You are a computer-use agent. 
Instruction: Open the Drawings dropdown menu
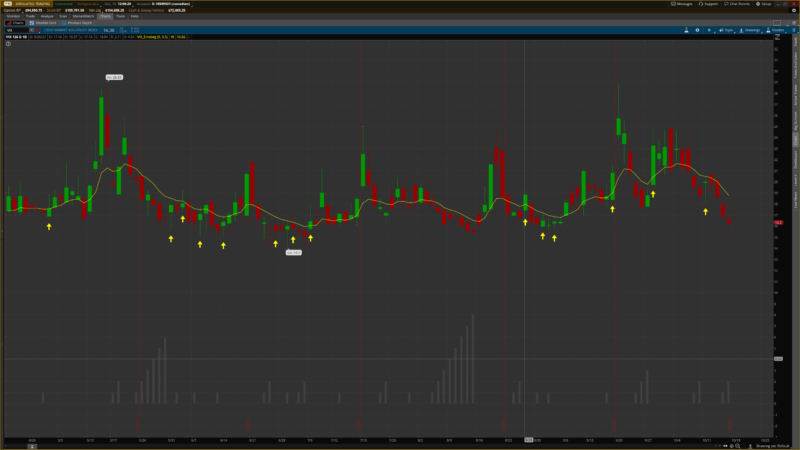[749, 30]
